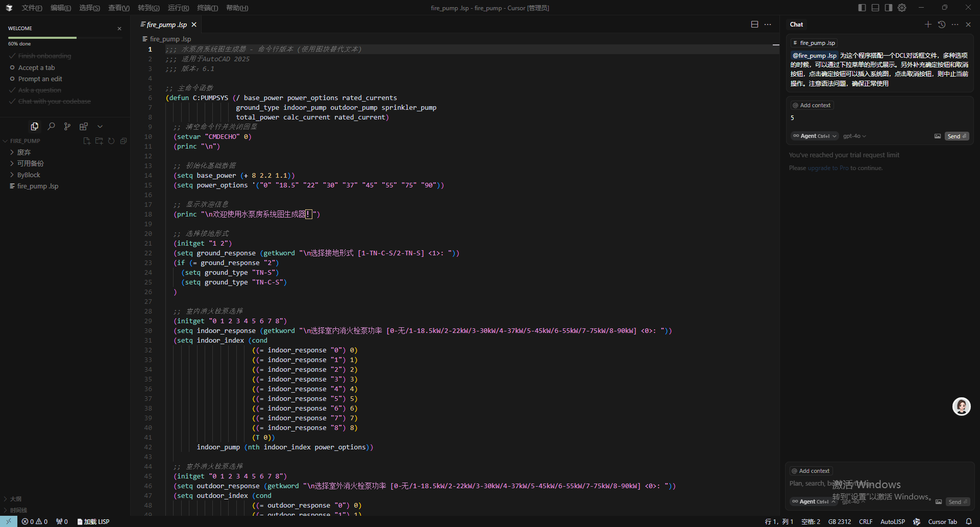
Task: Expand the 可用备份 folder
Action: (x=30, y=163)
